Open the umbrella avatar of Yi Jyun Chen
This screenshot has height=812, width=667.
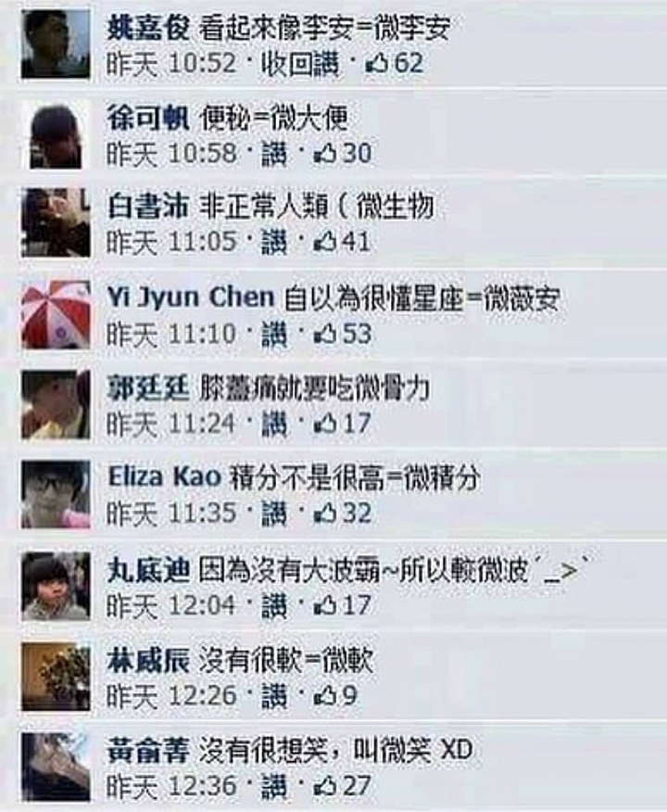click(56, 315)
